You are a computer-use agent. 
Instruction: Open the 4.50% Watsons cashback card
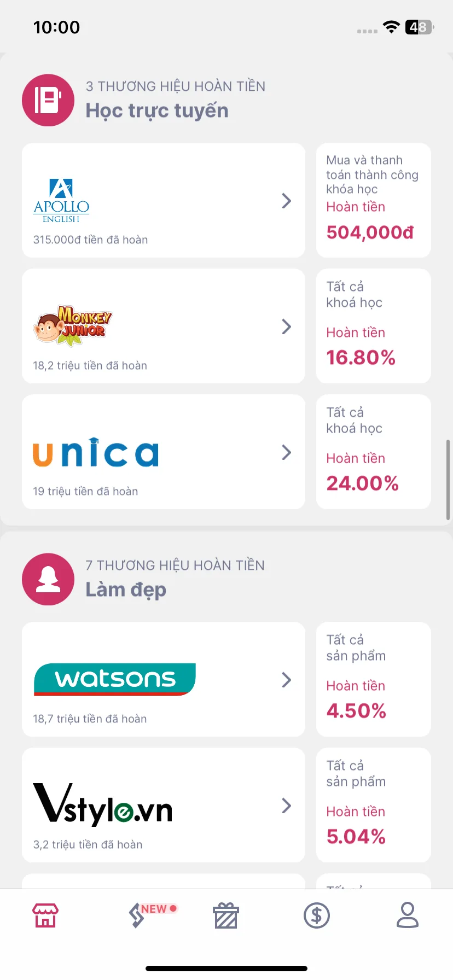[374, 679]
